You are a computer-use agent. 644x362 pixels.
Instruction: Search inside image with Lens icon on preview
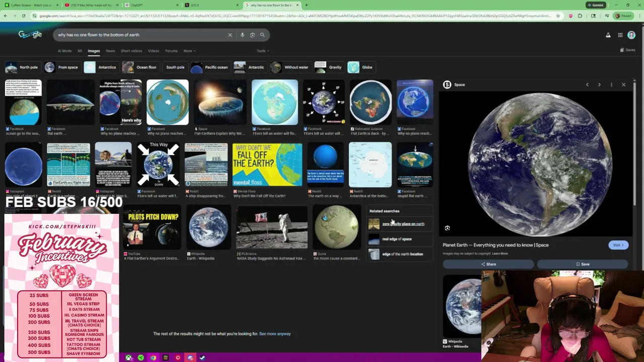pos(447,228)
